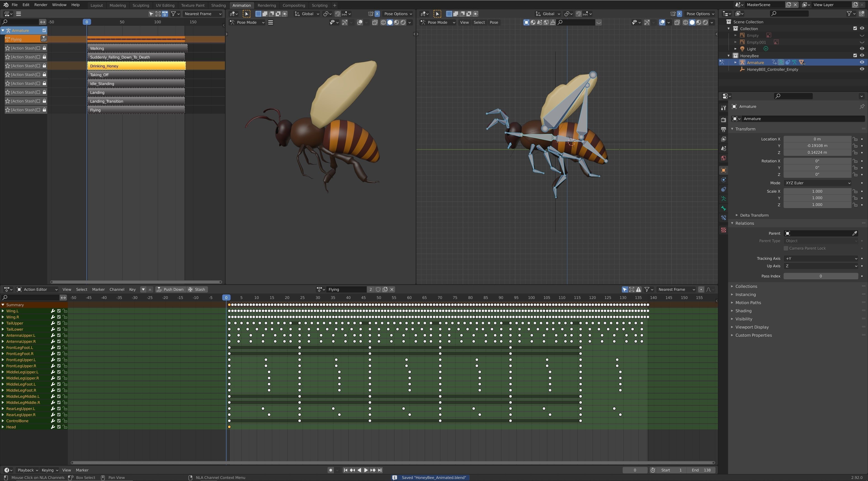Use the Parent eyedropper icon
Image resolution: width=868 pixels, height=481 pixels.
coord(854,233)
